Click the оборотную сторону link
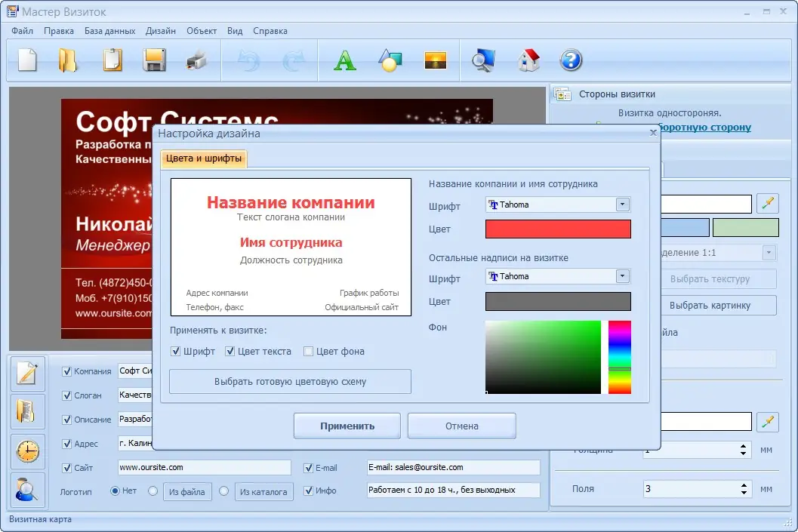 (705, 127)
